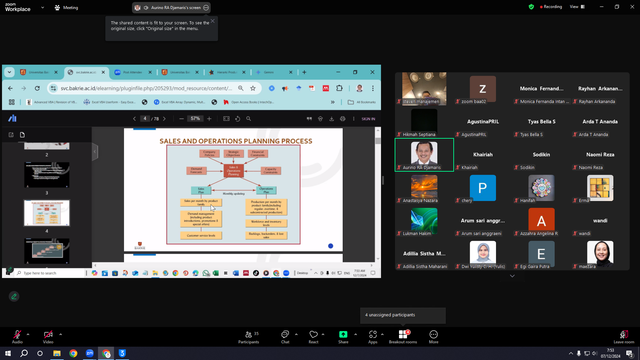Select chery participant tile with P avatar
The width and height of the screenshot is (640, 360).
point(483,188)
